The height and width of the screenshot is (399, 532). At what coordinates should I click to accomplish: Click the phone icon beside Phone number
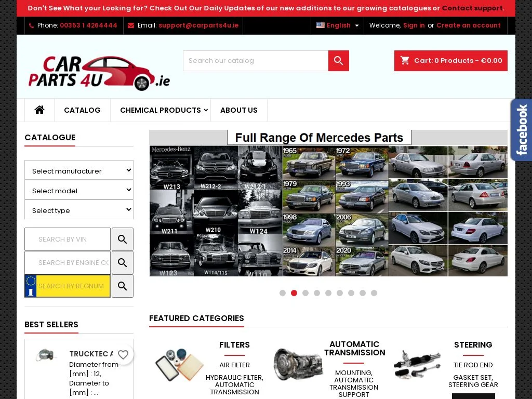click(x=31, y=25)
